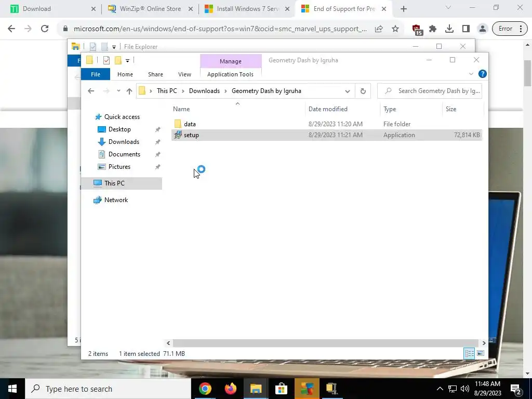The image size is (532, 399).
Task: Switch to Install Windows 7 Service tab
Action: click(247, 9)
